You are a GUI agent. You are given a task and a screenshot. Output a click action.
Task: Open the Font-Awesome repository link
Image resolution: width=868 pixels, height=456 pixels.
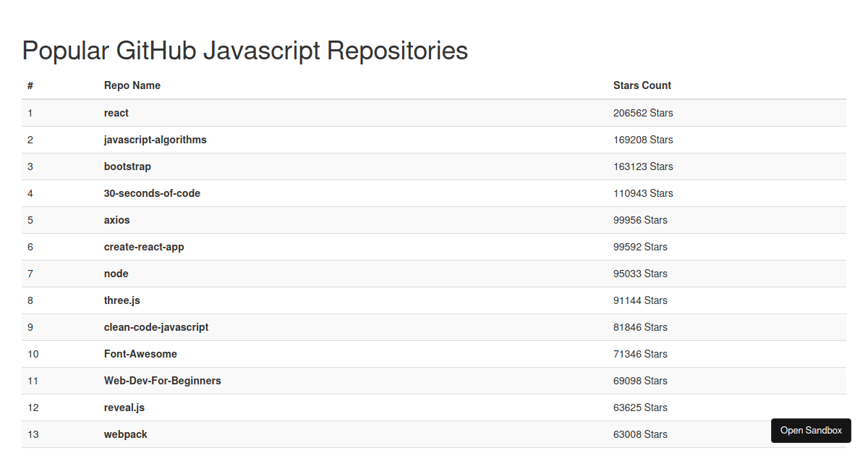[x=141, y=354]
